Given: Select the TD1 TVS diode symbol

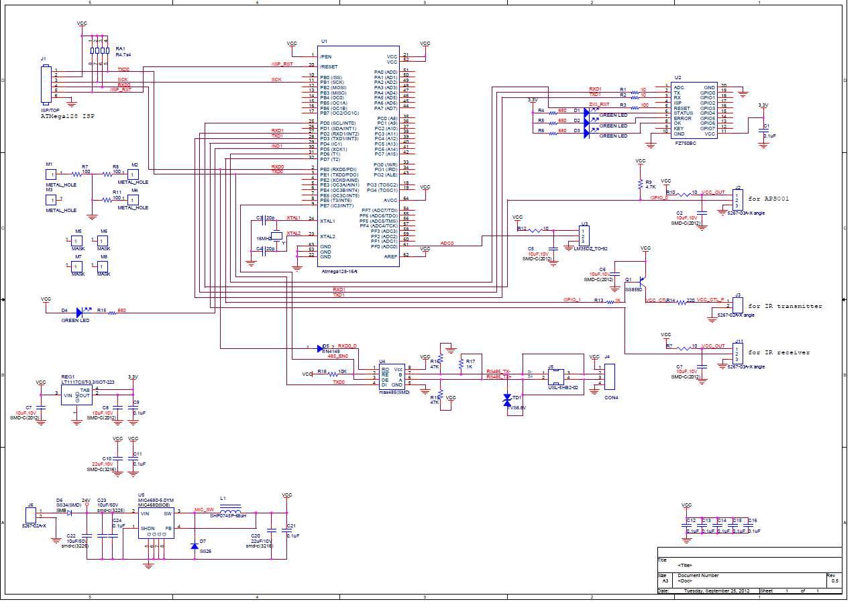Looking at the screenshot, I should point(507,401).
